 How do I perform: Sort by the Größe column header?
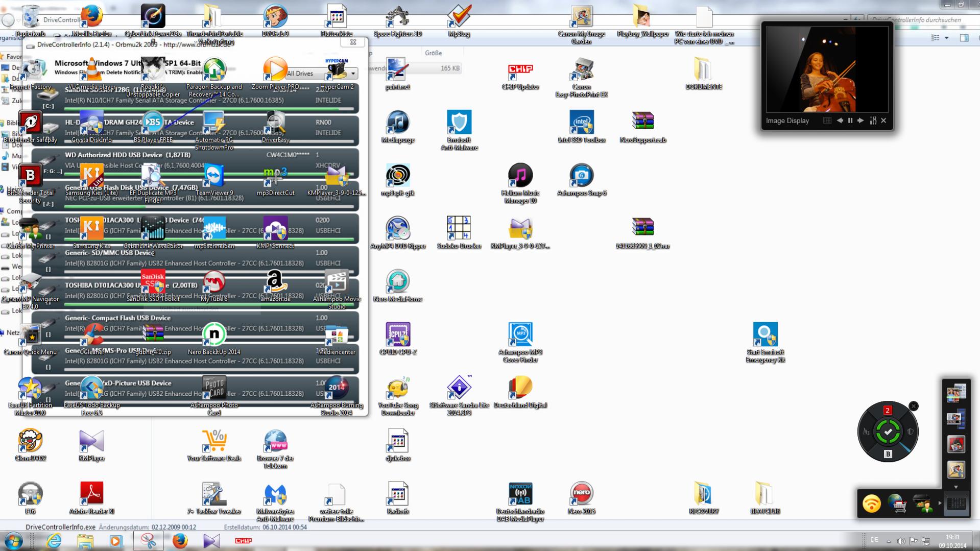tap(433, 53)
